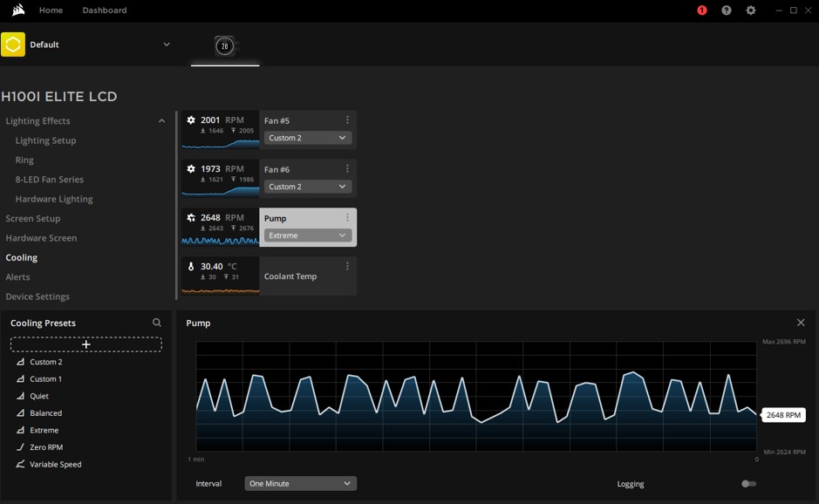
Task: Open the help question mark icon
Action: point(727,10)
